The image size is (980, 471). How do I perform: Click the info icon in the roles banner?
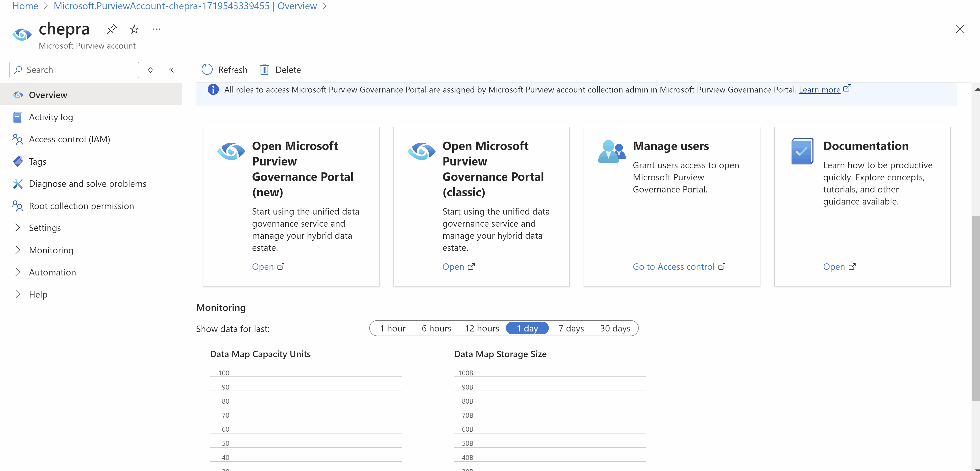pos(213,89)
